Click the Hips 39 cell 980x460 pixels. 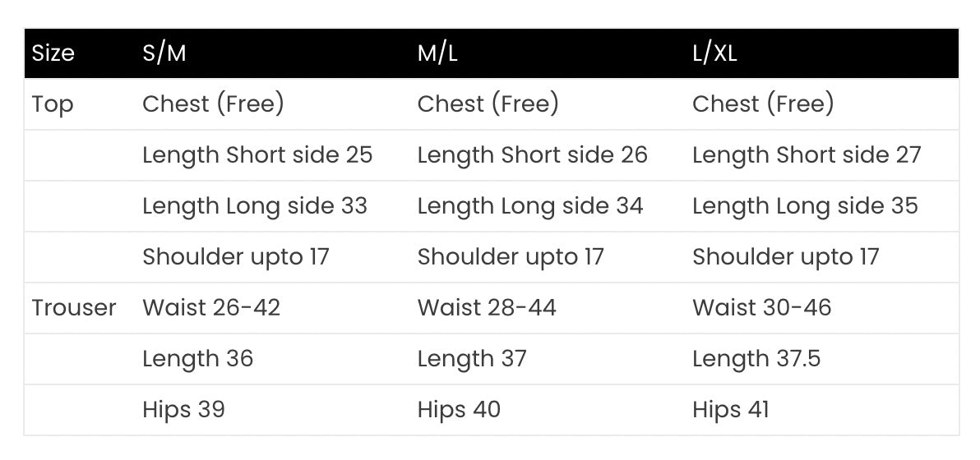click(183, 410)
